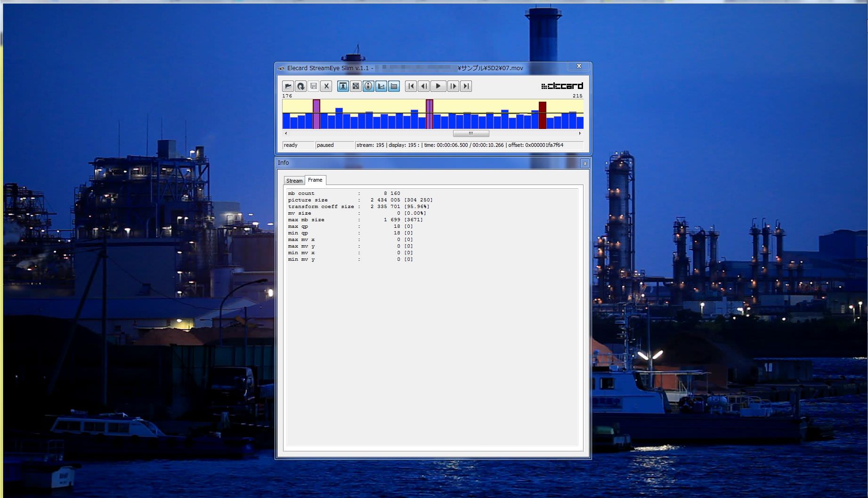The width and height of the screenshot is (868, 498).
Task: Click the right scroll arrow under chart
Action: 580,134
